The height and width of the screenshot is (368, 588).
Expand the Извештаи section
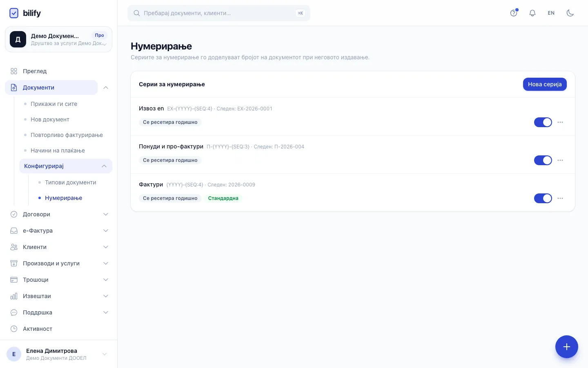(x=106, y=296)
